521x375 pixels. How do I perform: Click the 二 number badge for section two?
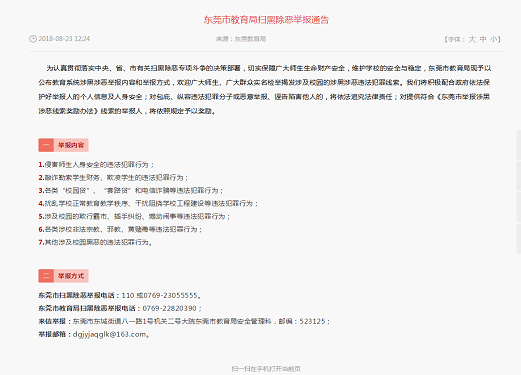click(46, 276)
